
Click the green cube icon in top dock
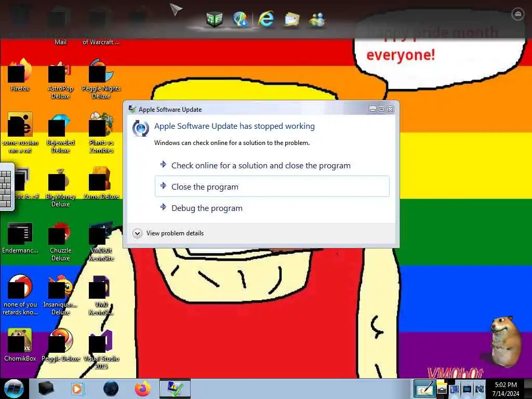coord(215,19)
